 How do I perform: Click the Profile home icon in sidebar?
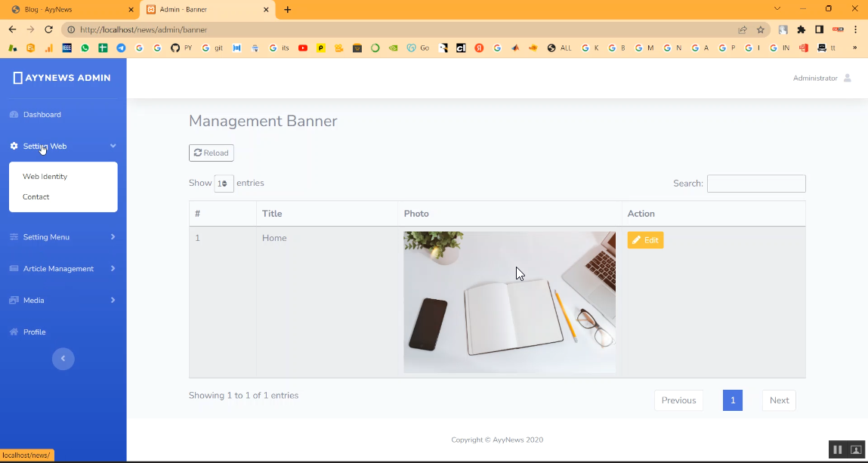(14, 332)
